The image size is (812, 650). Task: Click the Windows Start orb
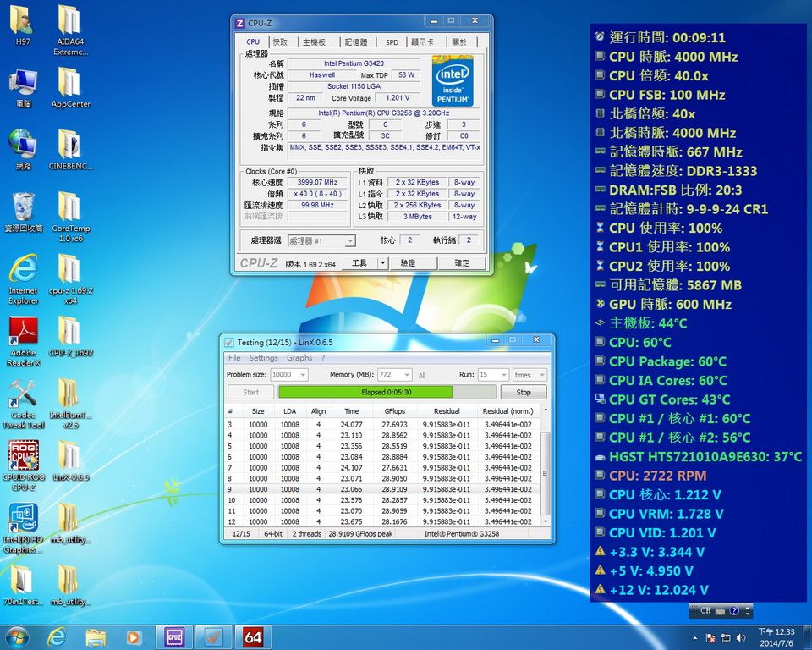pos(17,637)
